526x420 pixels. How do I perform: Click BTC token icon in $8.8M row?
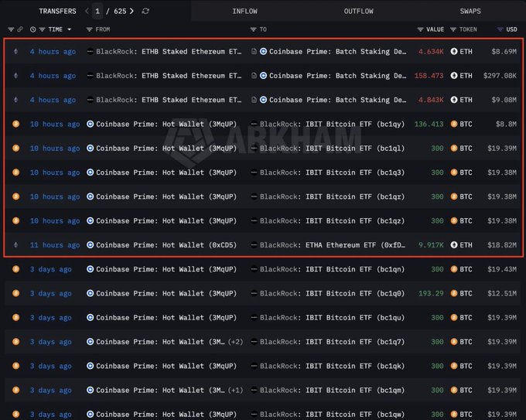tap(454, 124)
